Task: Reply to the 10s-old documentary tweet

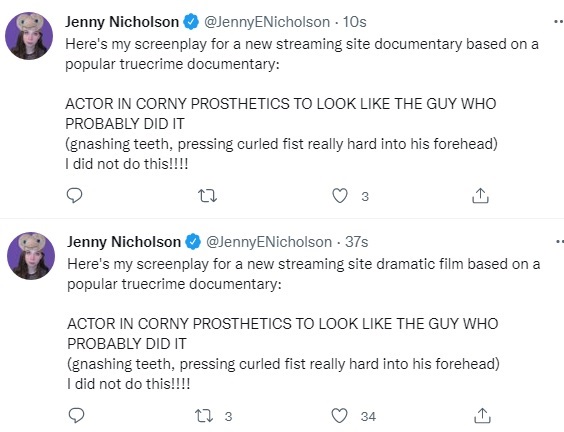Action: 74,196
